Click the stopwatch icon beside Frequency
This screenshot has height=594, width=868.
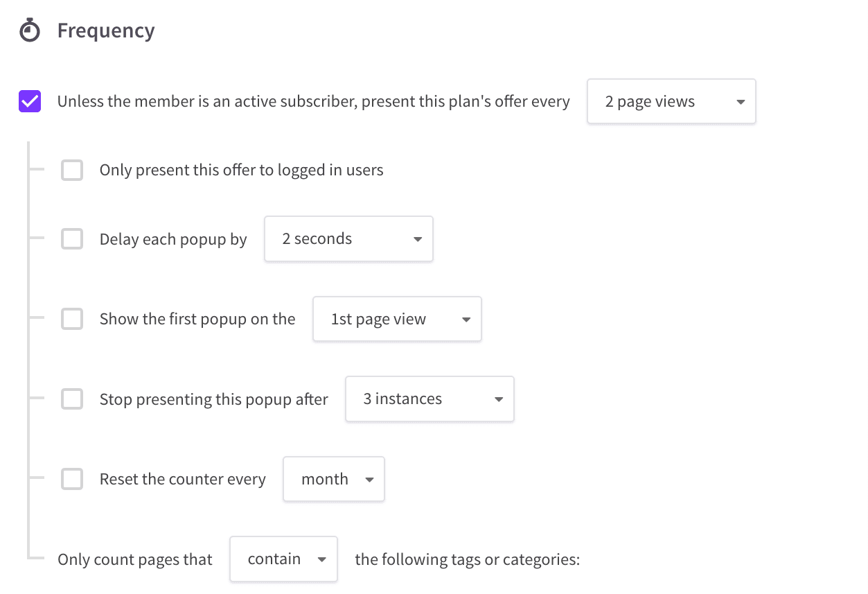click(30, 30)
